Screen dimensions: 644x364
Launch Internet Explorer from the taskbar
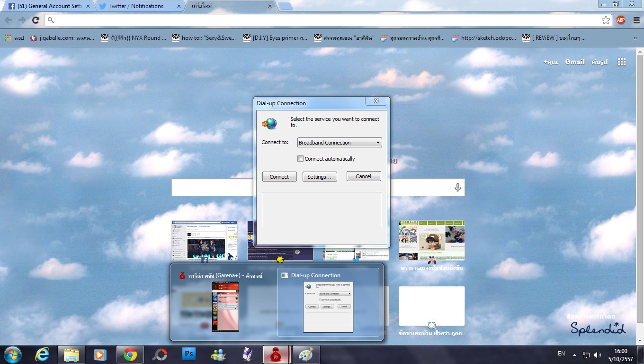42,355
